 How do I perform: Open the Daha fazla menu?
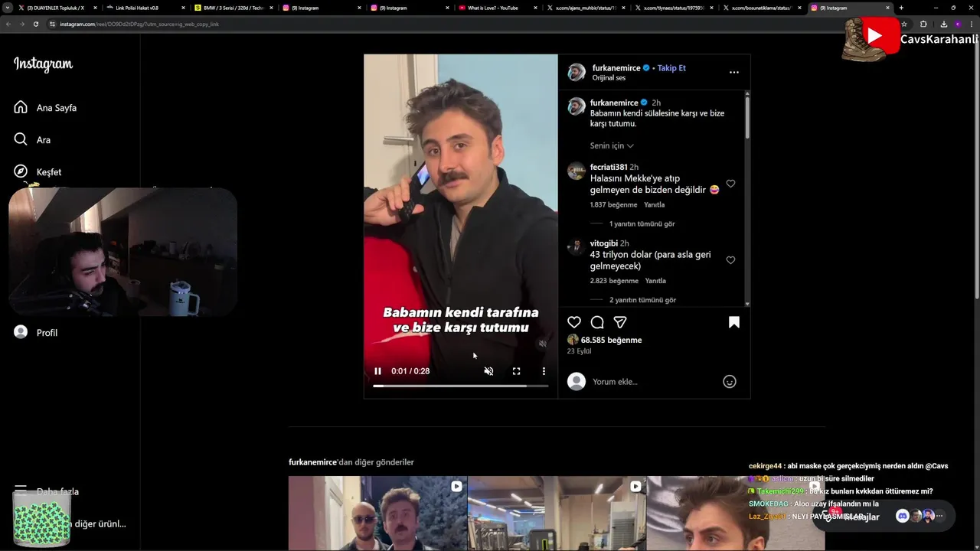(46, 491)
